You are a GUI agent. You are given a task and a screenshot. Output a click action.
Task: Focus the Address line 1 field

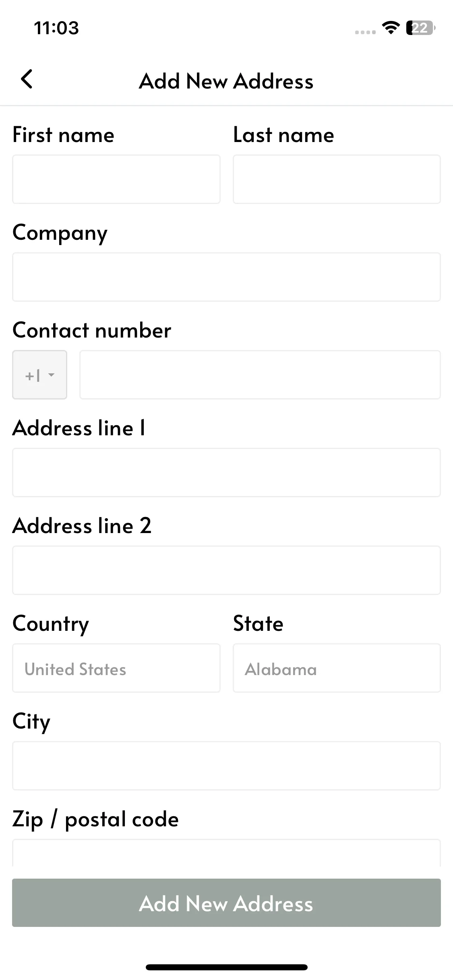pyautogui.click(x=226, y=472)
